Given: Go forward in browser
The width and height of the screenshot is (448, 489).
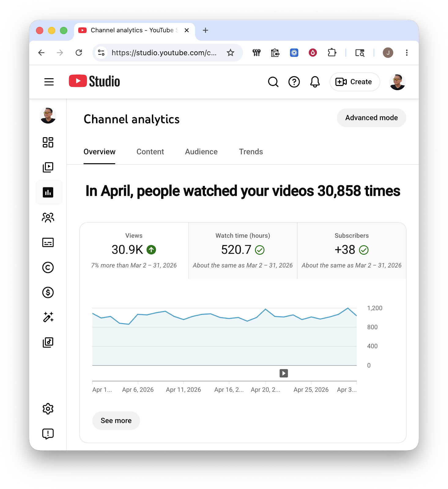Looking at the screenshot, I should coord(60,53).
